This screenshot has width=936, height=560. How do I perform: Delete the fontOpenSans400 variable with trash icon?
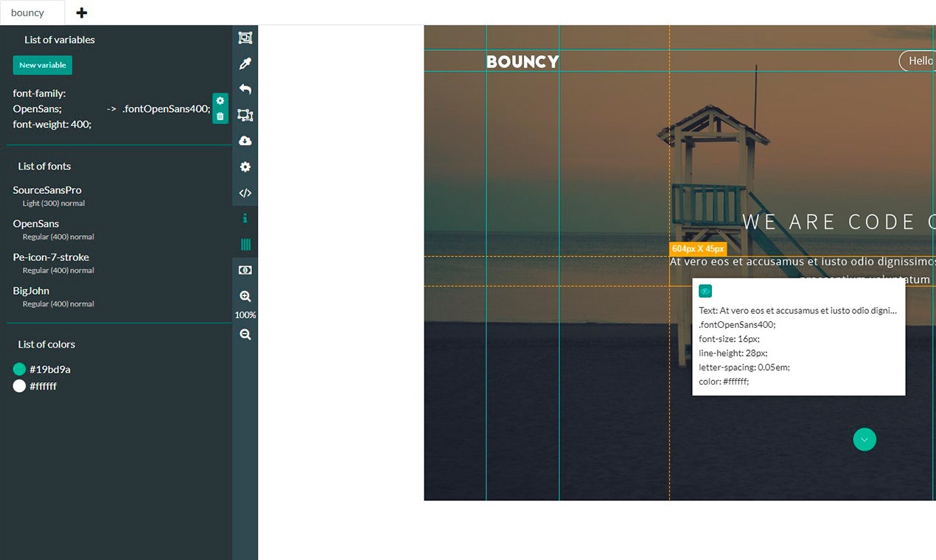click(x=220, y=116)
